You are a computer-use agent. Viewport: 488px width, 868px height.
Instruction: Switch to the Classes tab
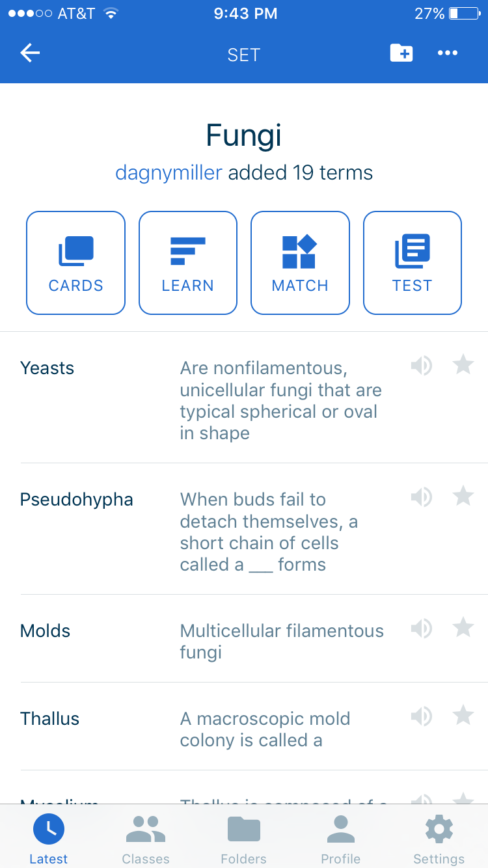(146, 839)
